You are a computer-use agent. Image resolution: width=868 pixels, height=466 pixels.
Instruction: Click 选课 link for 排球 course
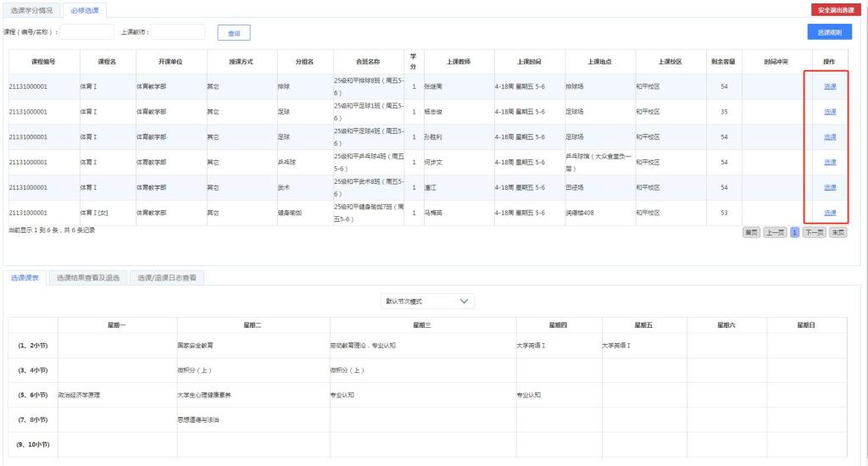pos(830,86)
